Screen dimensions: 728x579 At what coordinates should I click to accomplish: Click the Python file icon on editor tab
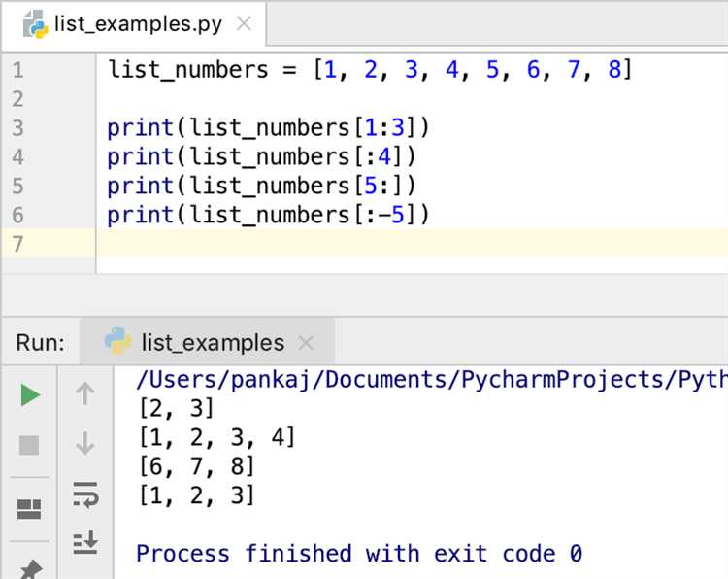point(36,24)
